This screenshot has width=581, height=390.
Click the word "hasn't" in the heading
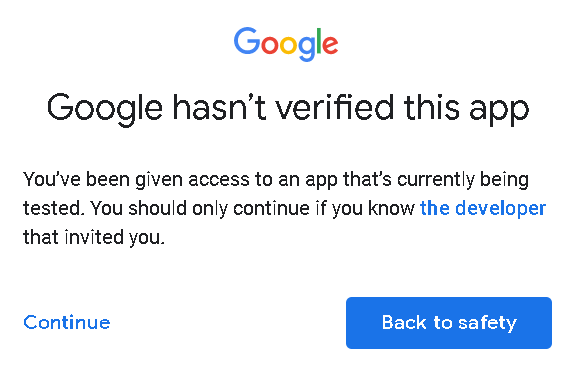(x=219, y=107)
